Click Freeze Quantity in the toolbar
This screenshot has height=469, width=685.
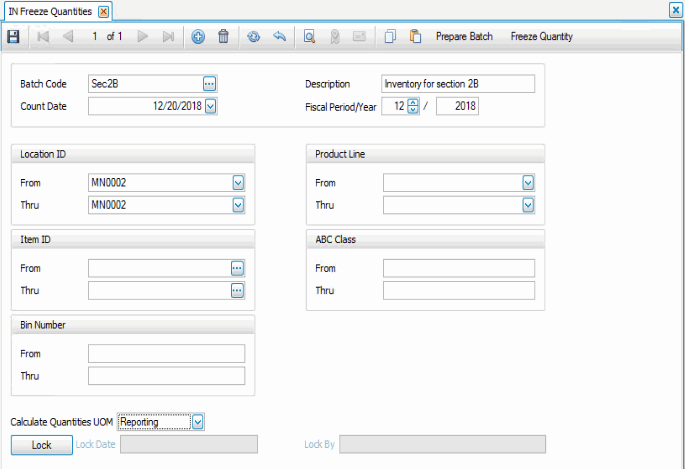[541, 37]
